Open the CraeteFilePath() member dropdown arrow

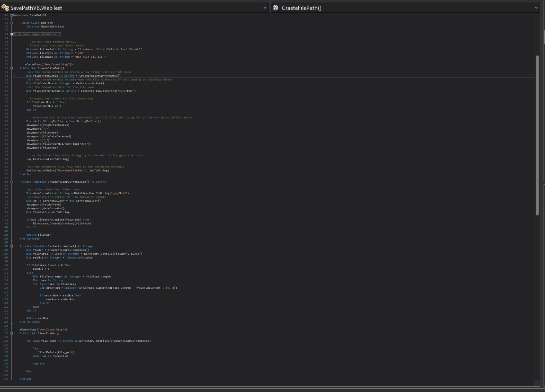pos(536,8)
